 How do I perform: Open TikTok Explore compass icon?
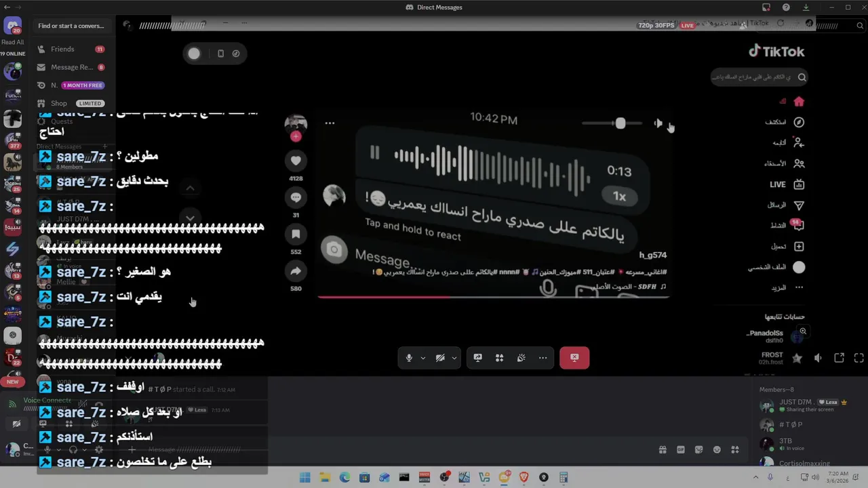[x=799, y=122]
